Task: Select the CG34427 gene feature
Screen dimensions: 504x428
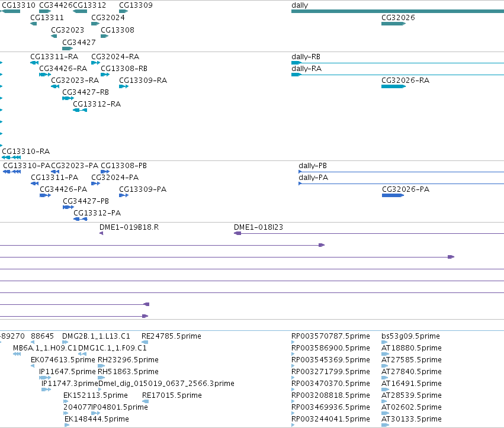Action: point(68,49)
